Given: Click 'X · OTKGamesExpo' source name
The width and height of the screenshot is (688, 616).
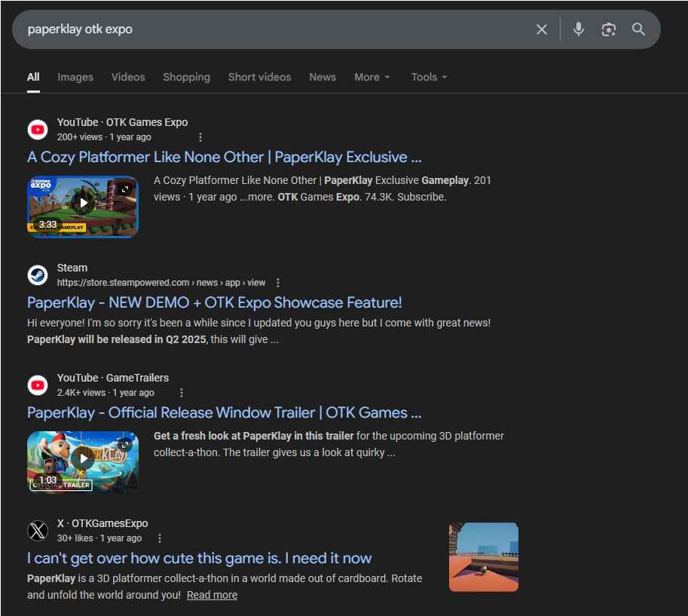Looking at the screenshot, I should [102, 524].
